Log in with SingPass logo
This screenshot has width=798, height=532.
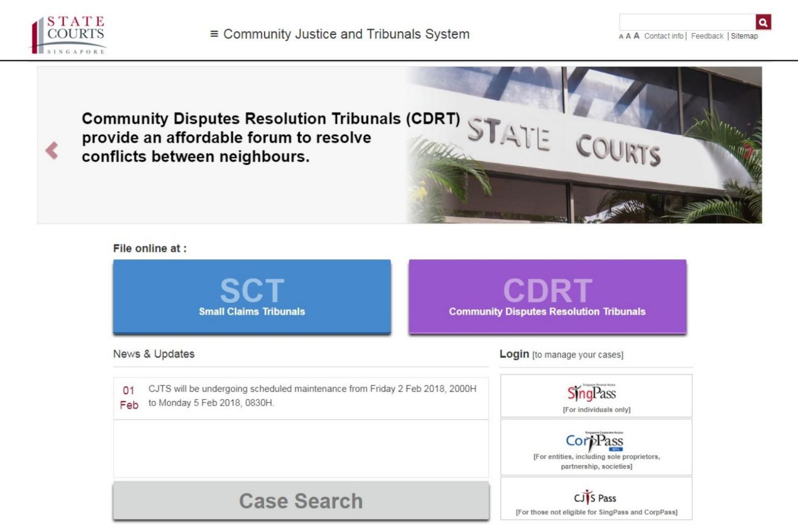click(592, 393)
